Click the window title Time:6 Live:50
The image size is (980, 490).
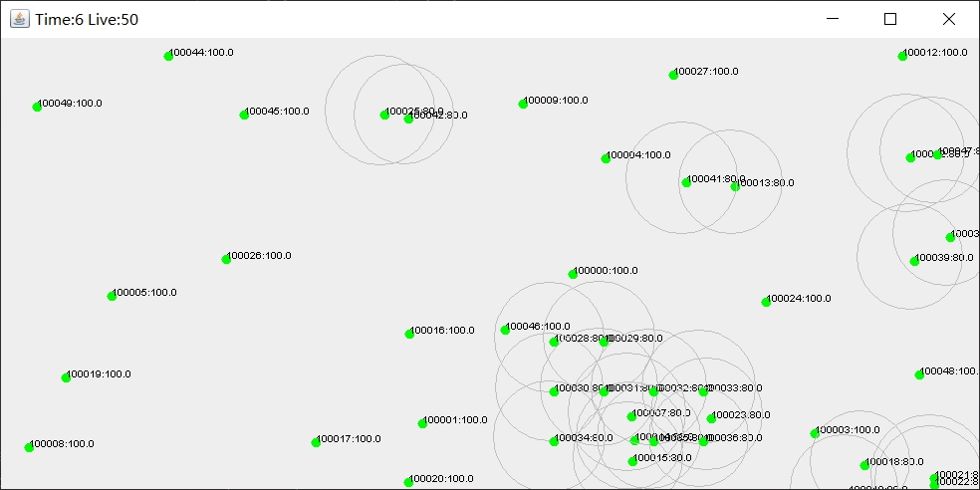click(87, 19)
